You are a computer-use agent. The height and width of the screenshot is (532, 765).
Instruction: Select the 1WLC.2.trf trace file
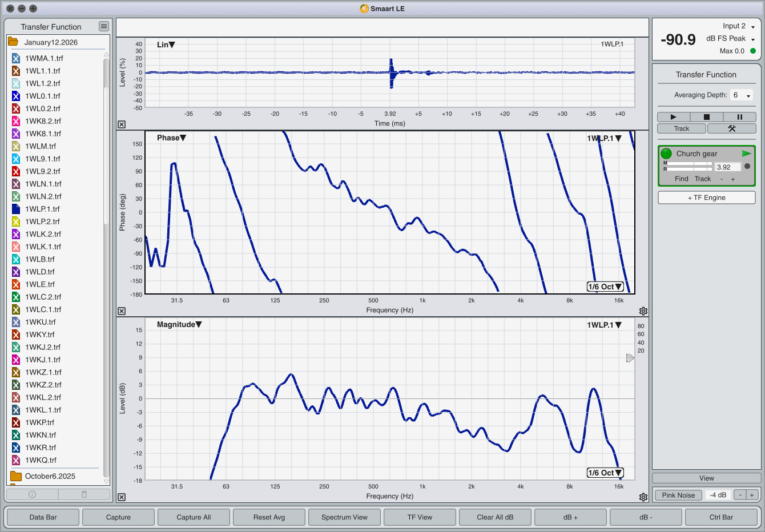(x=43, y=297)
